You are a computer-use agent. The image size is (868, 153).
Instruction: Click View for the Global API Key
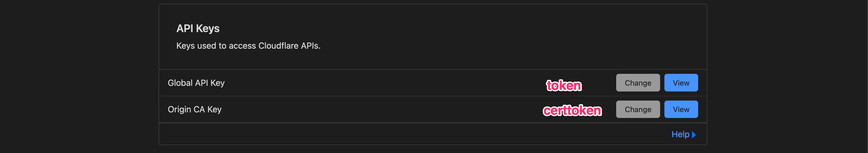(681, 83)
